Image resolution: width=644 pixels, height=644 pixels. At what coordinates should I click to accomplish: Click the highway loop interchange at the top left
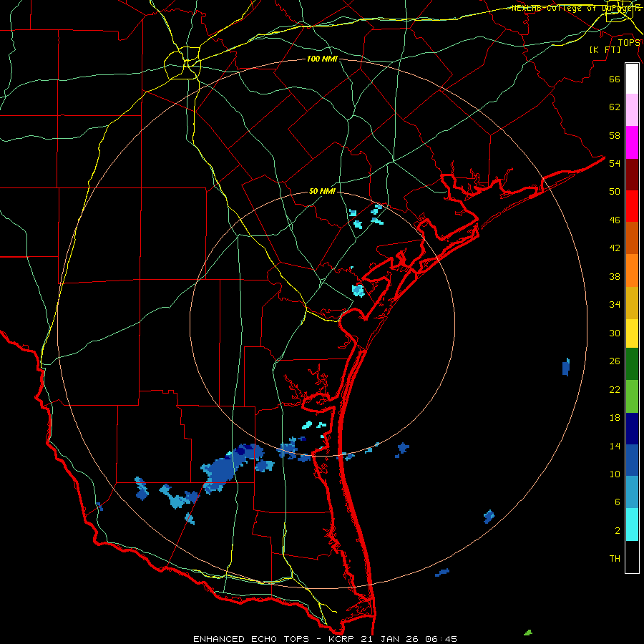182,63
